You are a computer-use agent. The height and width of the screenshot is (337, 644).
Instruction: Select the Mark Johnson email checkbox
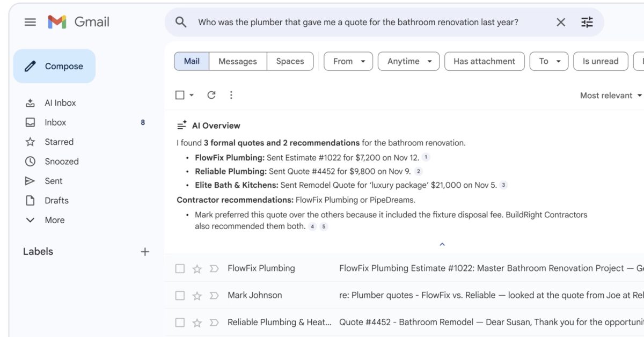click(180, 296)
